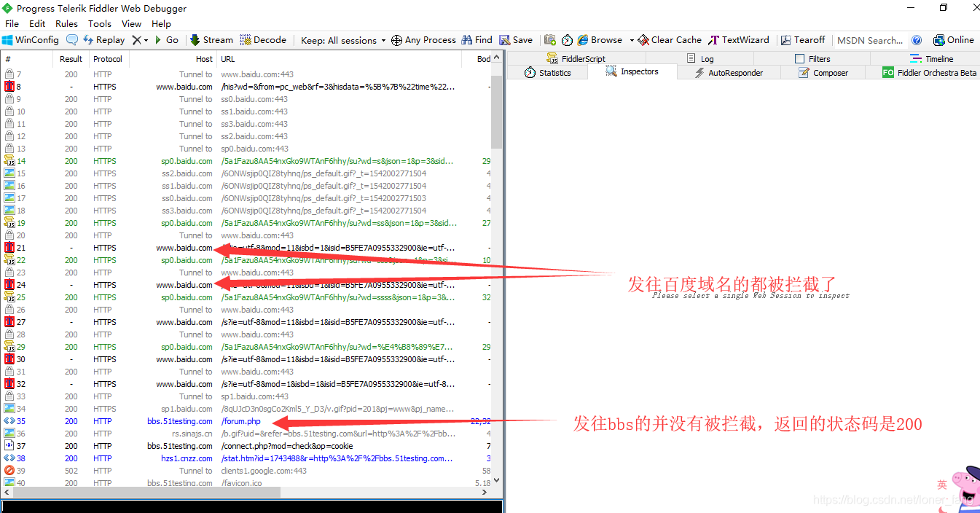Switch to the FiddlerScript tab
980x513 pixels.
[576, 59]
